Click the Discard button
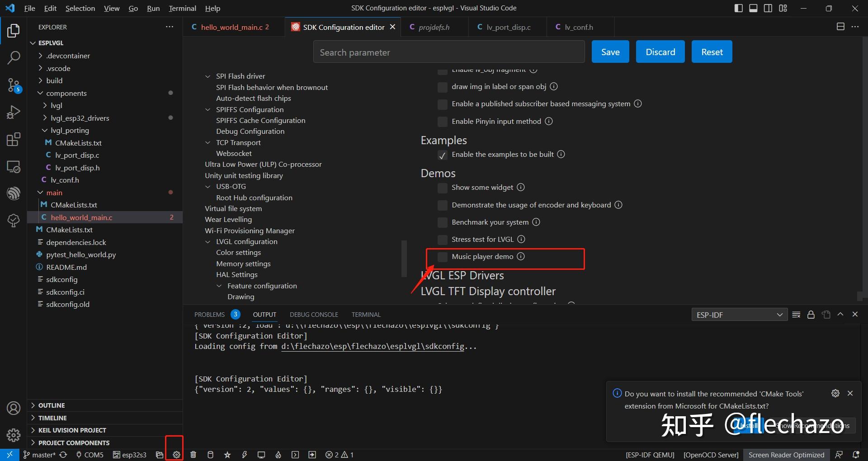868x461 pixels. coord(660,52)
